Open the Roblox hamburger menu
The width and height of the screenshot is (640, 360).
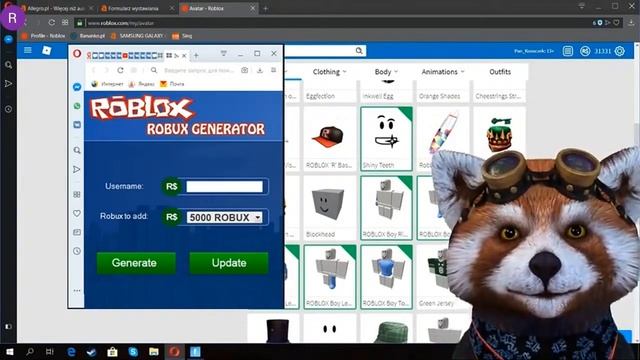(28, 50)
